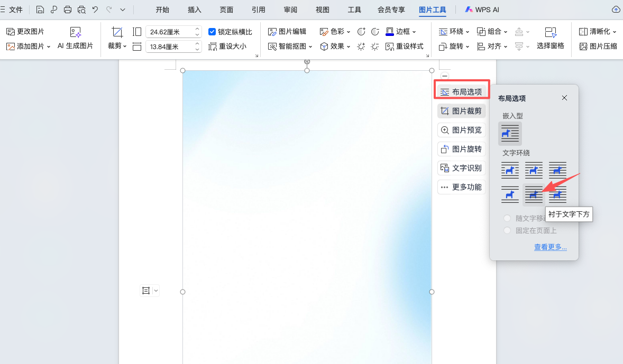Image resolution: width=623 pixels, height=364 pixels.
Task: Switch to the View (视图) tab
Action: (x=322, y=10)
